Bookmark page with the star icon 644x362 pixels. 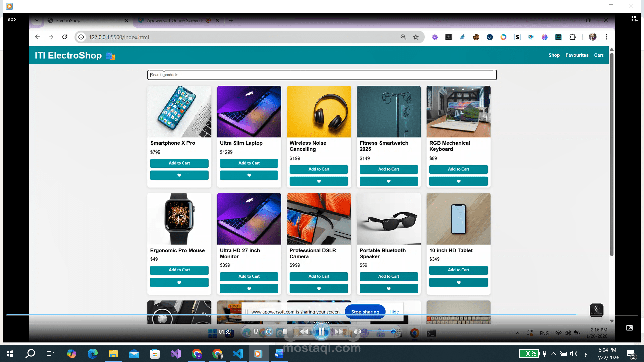tap(416, 37)
